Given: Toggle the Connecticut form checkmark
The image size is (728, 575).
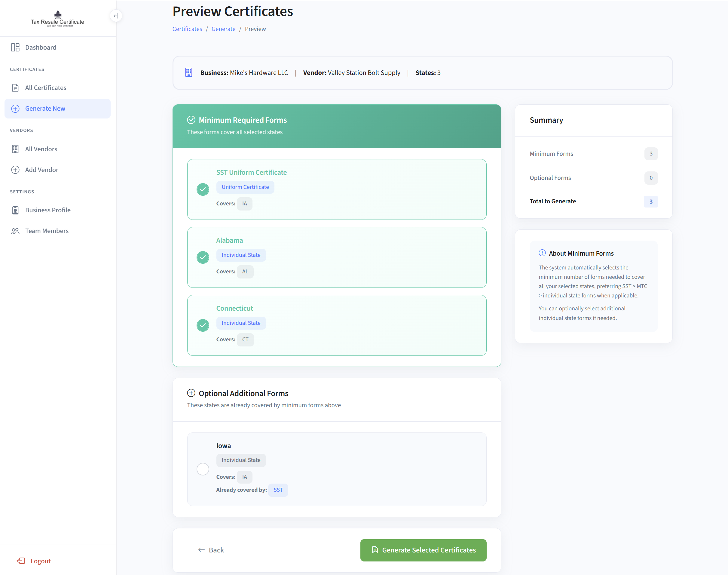Looking at the screenshot, I should click(x=203, y=325).
